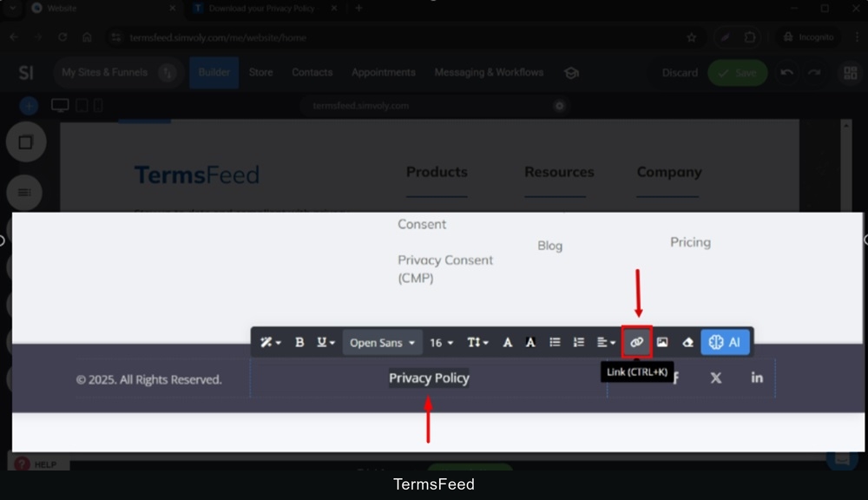868x500 pixels.
Task: Reload the browser page
Action: pos(62,37)
